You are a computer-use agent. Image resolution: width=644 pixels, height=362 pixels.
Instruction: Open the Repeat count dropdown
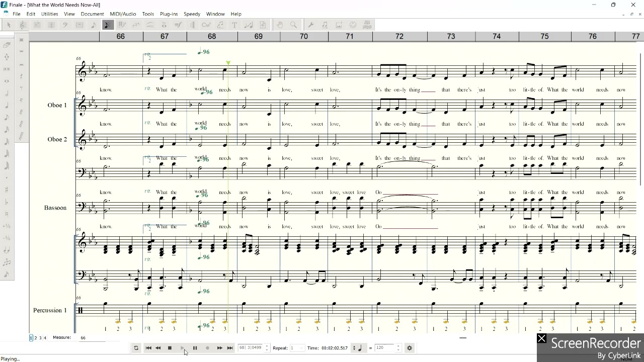[297, 348]
